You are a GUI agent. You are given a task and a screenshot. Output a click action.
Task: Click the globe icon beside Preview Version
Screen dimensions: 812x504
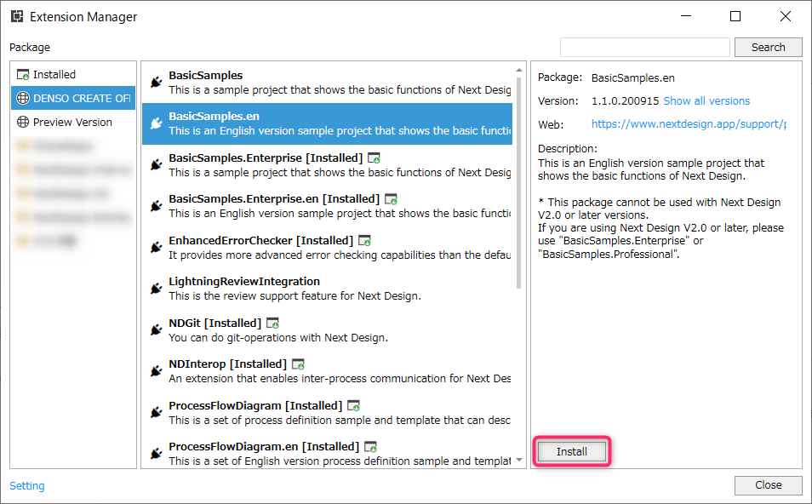pos(23,123)
